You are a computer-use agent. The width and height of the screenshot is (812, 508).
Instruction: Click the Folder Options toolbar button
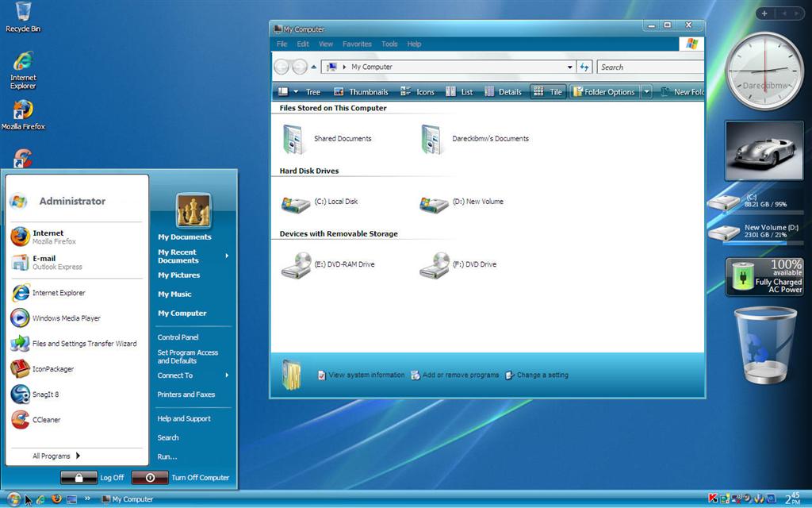[x=604, y=92]
